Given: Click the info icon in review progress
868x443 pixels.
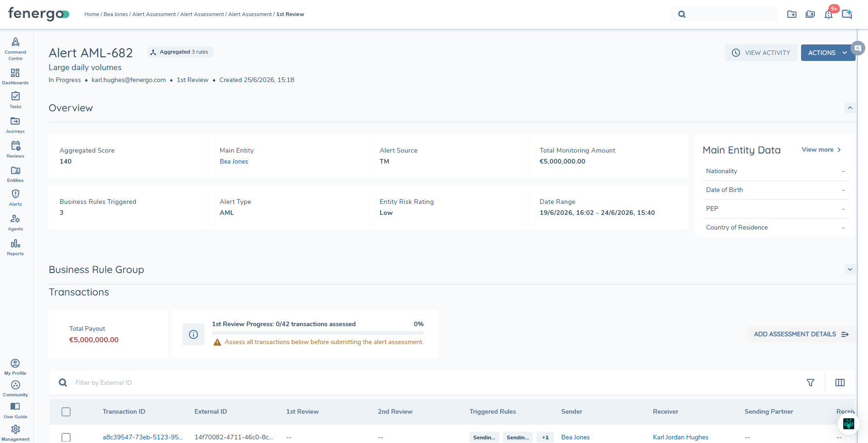Looking at the screenshot, I should pyautogui.click(x=194, y=334).
